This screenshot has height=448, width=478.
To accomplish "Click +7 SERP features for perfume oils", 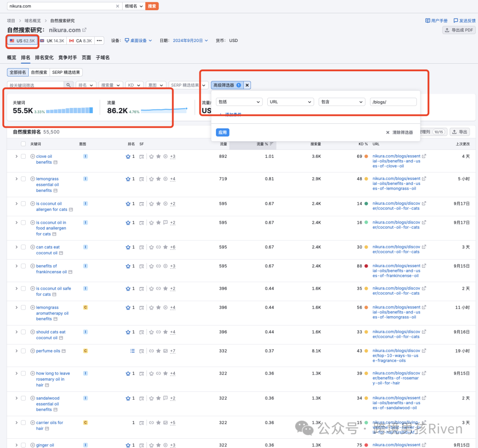I will (x=173, y=351).
